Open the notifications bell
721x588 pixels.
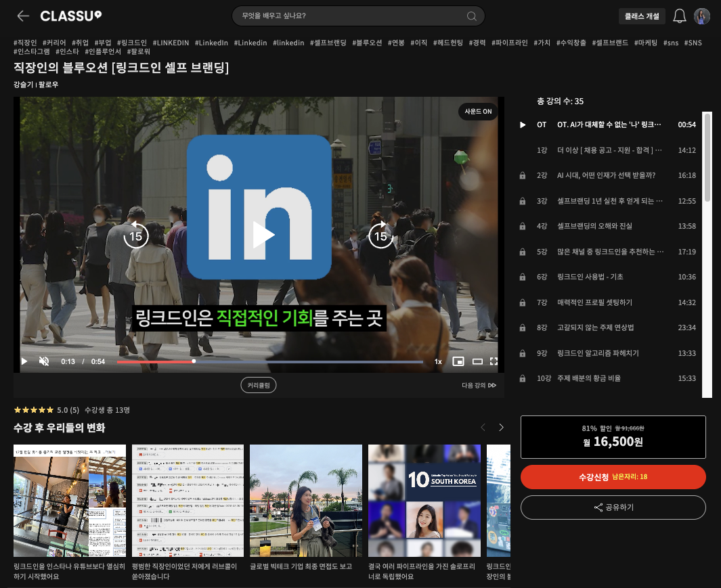679,16
